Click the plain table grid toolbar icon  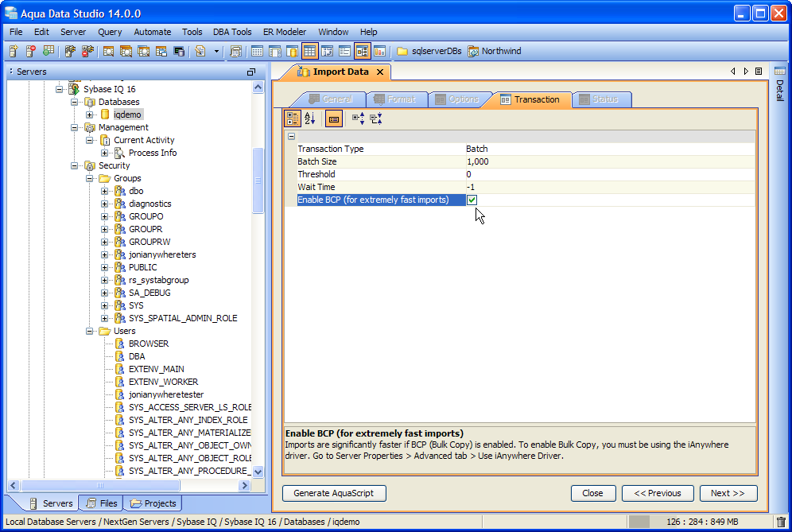[257, 51]
